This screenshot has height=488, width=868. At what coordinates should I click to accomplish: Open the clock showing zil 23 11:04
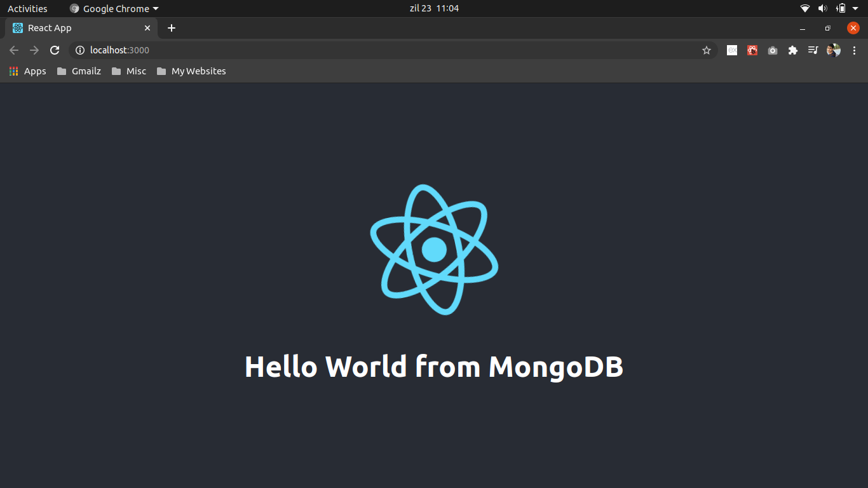[434, 8]
